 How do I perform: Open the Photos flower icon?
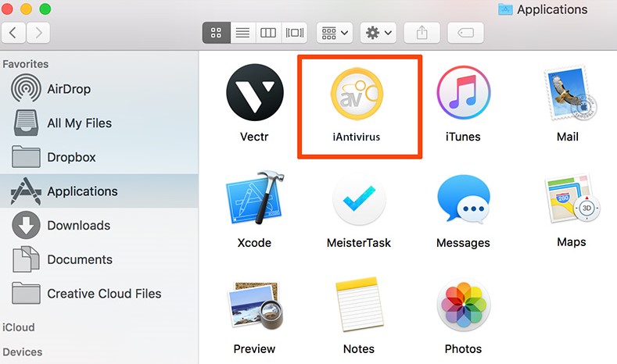[464, 305]
